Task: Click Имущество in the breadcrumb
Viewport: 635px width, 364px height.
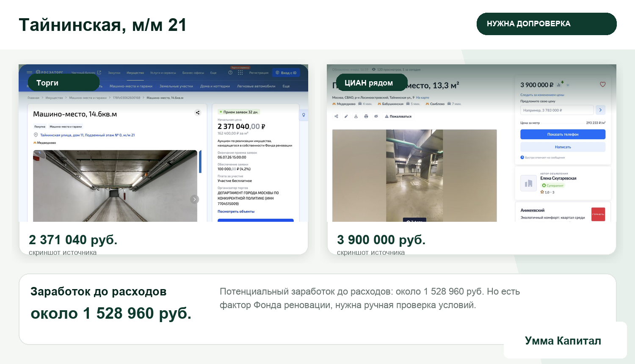Action: (54, 98)
